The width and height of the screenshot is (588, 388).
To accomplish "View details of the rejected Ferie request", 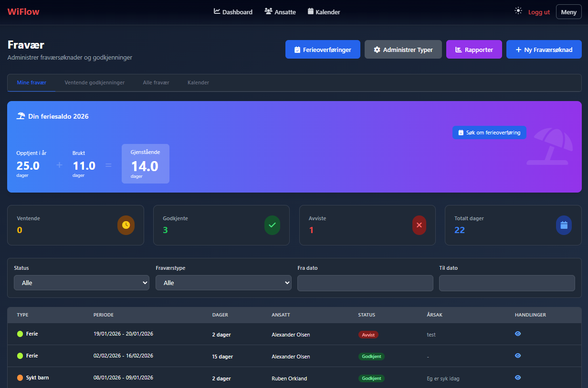I will point(518,334).
